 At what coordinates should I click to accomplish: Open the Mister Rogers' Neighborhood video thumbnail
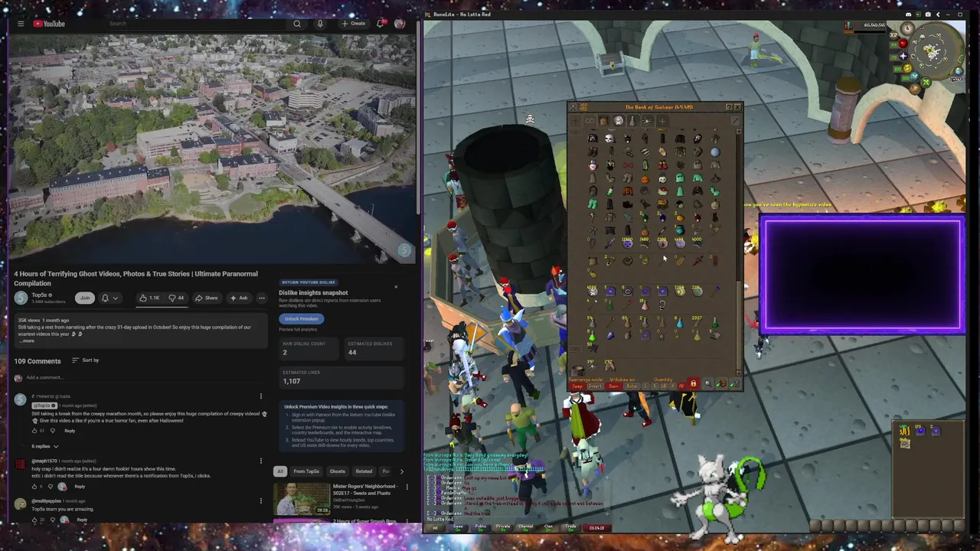tap(302, 498)
